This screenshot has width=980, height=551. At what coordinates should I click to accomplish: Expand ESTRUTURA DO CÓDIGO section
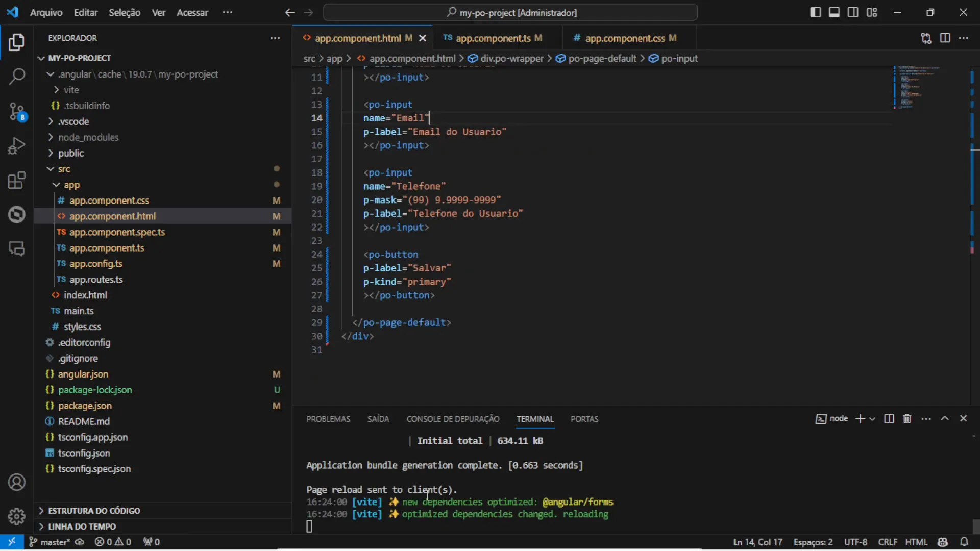pos(94,511)
